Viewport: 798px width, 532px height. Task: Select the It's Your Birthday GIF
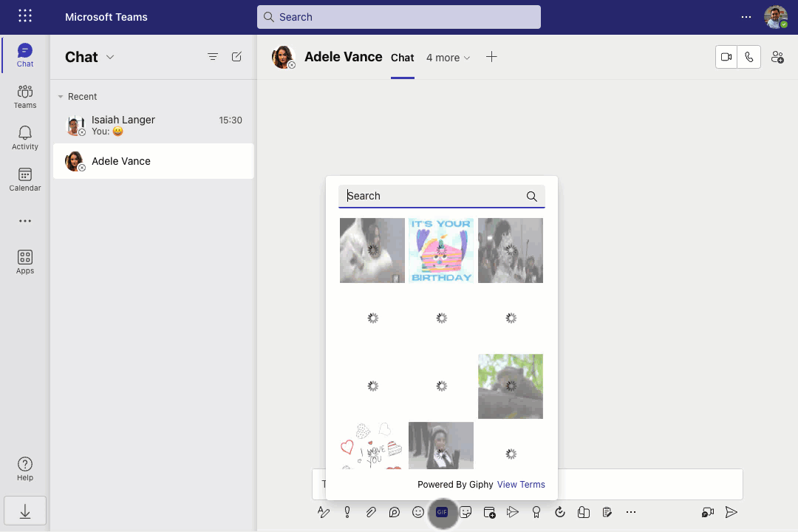tap(441, 250)
